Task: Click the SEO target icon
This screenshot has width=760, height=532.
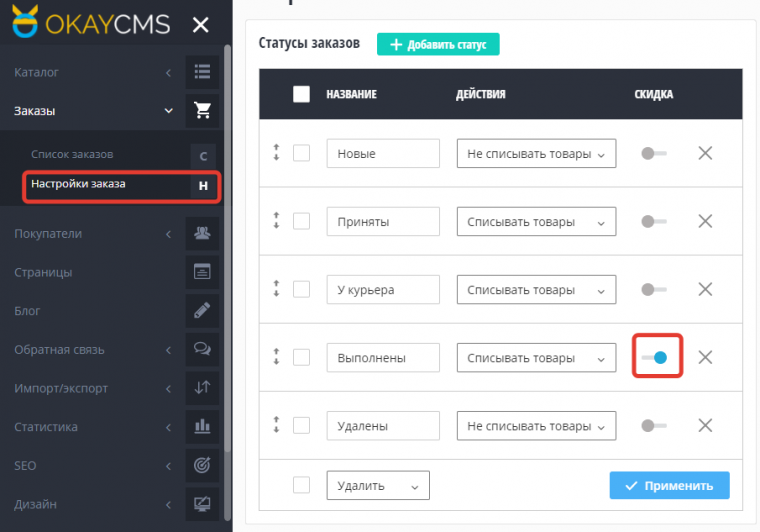Action: click(202, 466)
